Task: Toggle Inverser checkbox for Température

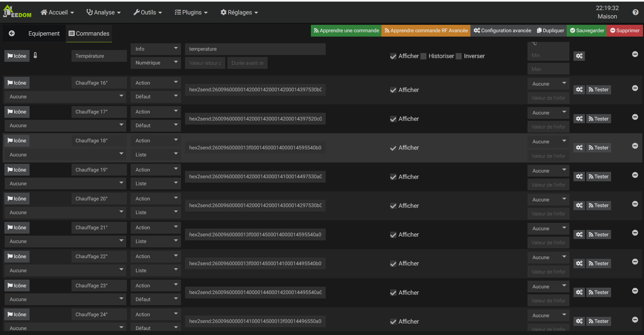Action: tap(459, 56)
